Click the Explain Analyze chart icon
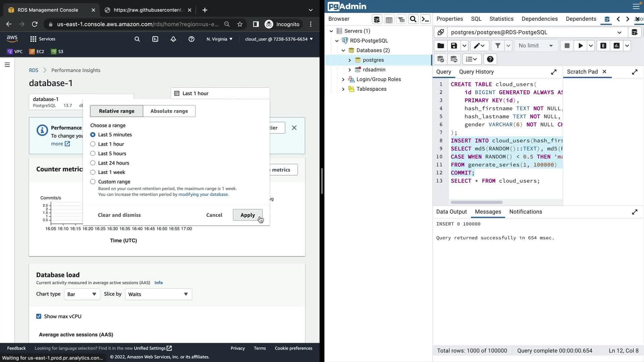644x362 pixels. (616, 46)
